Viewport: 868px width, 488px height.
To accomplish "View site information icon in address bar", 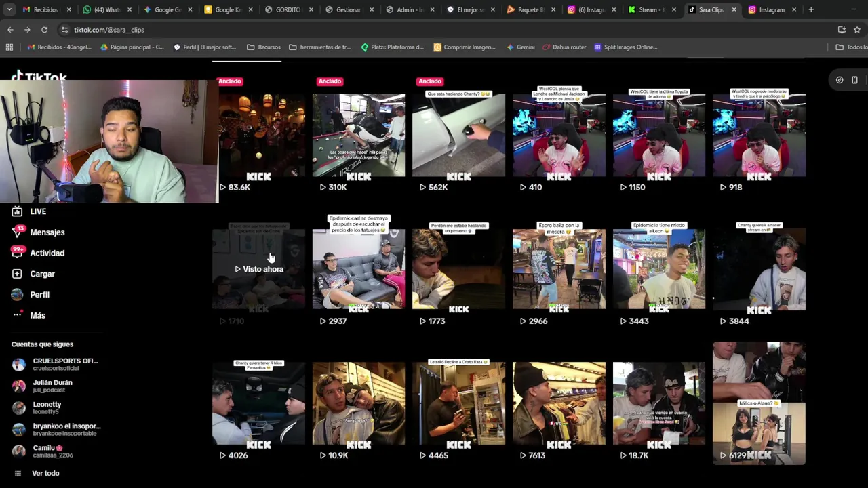I will coord(64,30).
